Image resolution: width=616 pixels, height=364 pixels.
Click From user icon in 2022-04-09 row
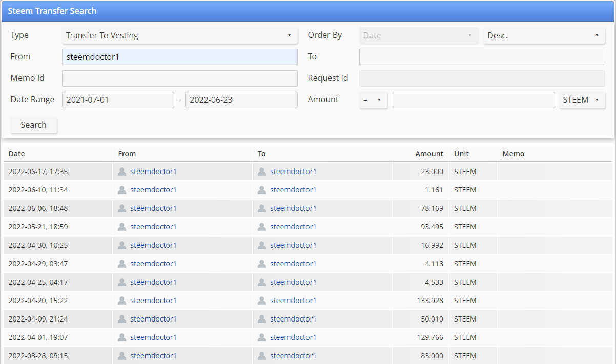coord(122,319)
